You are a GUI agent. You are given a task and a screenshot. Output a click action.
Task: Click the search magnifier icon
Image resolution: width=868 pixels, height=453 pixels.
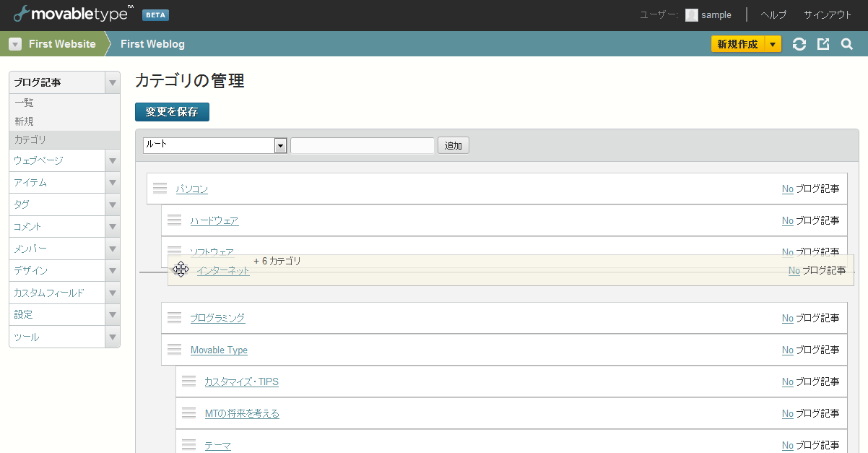point(847,44)
